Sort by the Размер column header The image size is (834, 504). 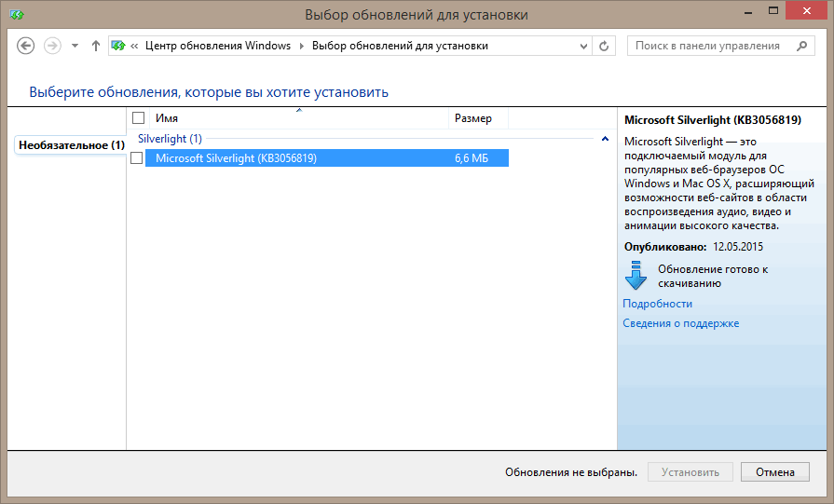coord(478,118)
